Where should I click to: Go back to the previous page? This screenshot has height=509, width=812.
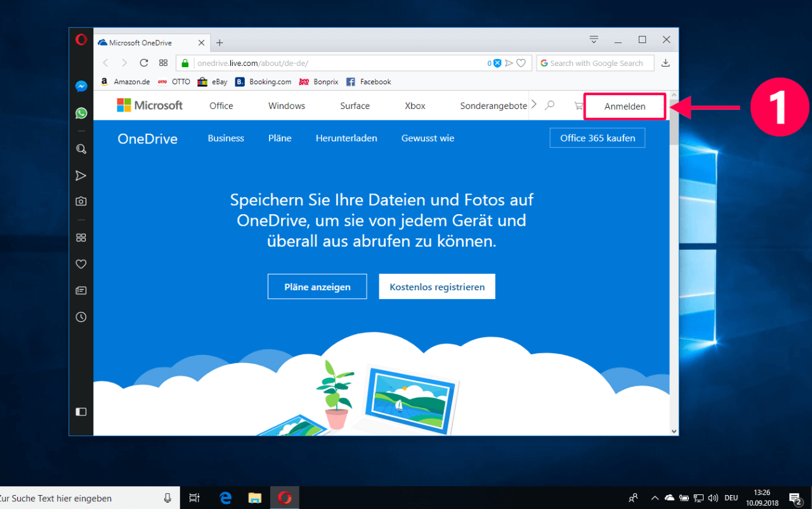coord(106,63)
